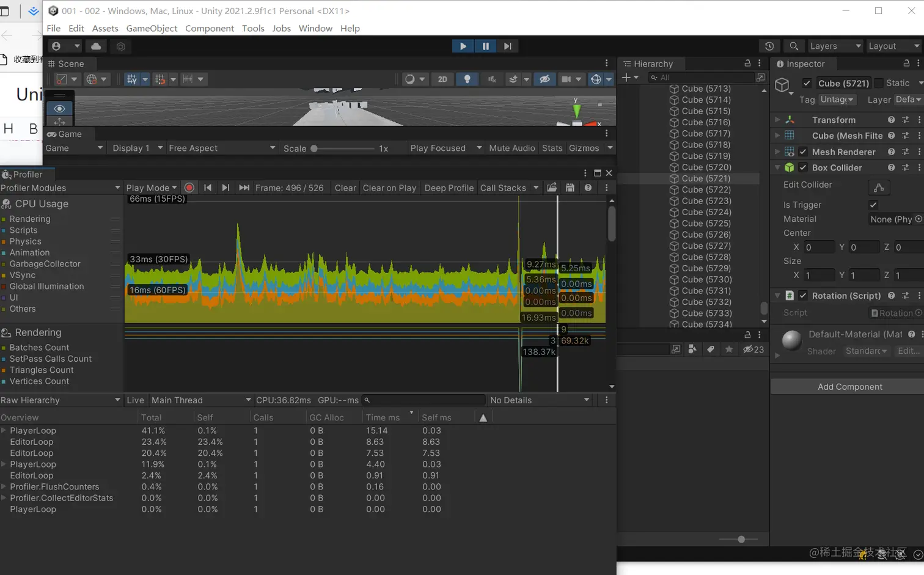The width and height of the screenshot is (924, 575).
Task: Open the Window menu
Action: click(315, 28)
